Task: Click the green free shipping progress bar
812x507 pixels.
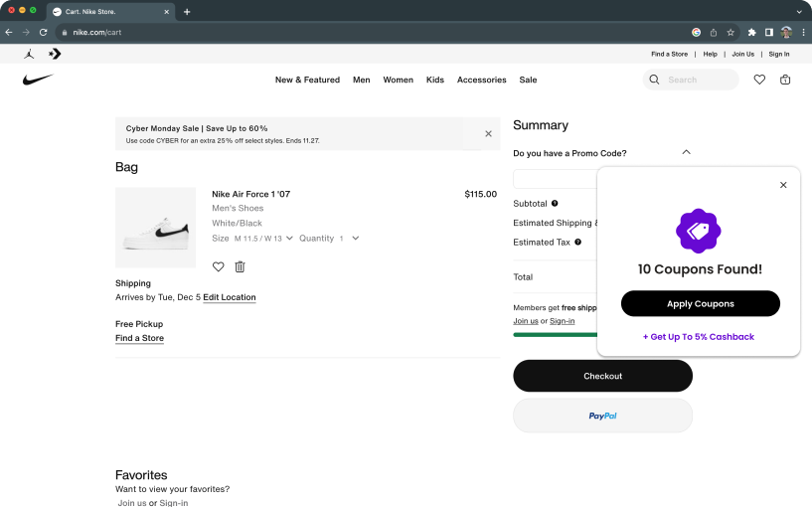Action: [556, 335]
